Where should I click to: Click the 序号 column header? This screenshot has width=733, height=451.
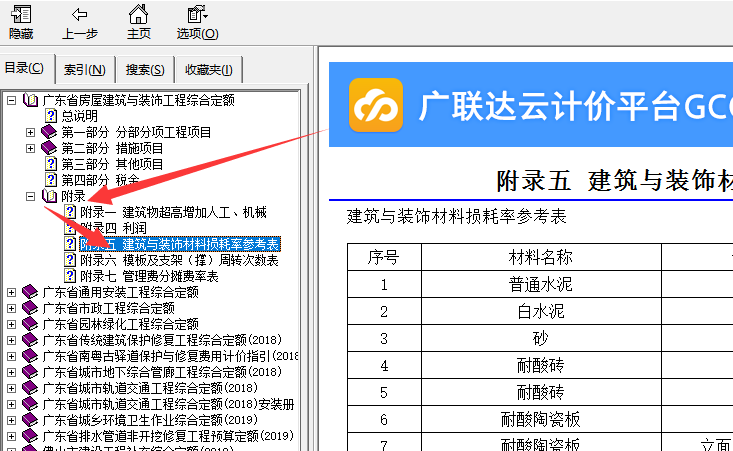point(384,257)
